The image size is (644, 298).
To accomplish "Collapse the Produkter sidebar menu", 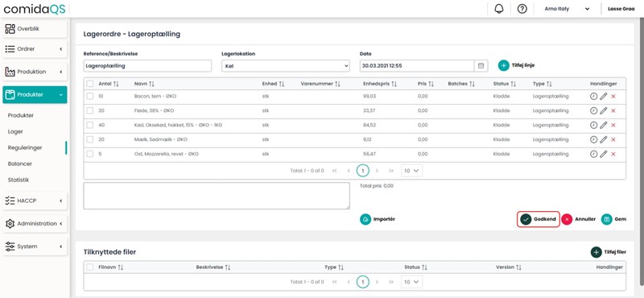I will [x=35, y=94].
